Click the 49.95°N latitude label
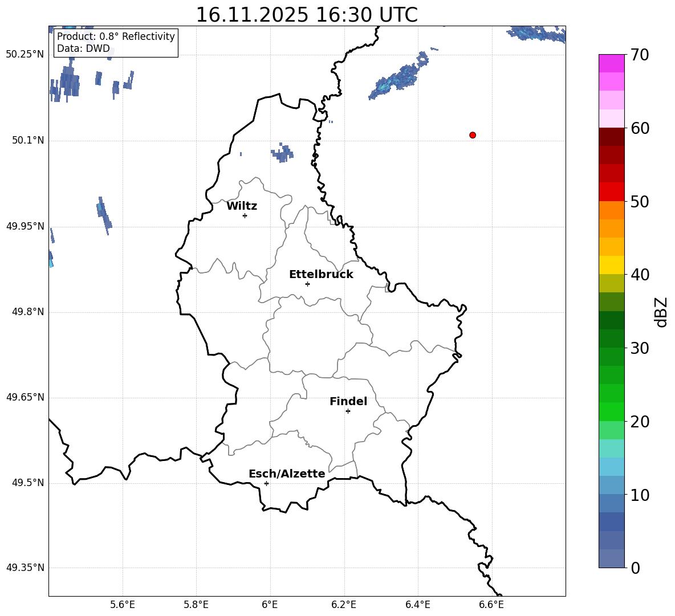The image size is (675, 616). [x=25, y=226]
